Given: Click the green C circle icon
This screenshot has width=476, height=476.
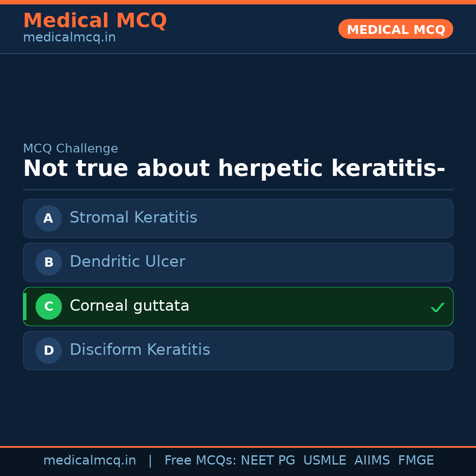Looking at the screenshot, I should 48,306.
